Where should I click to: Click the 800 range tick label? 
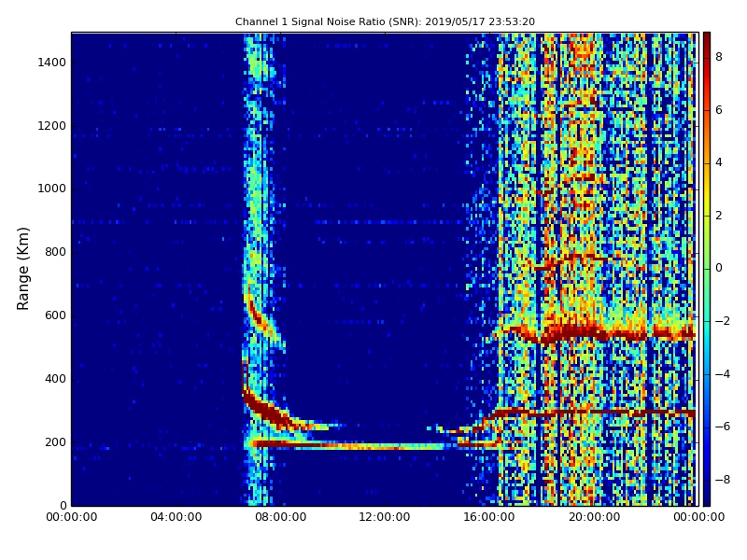(x=55, y=252)
